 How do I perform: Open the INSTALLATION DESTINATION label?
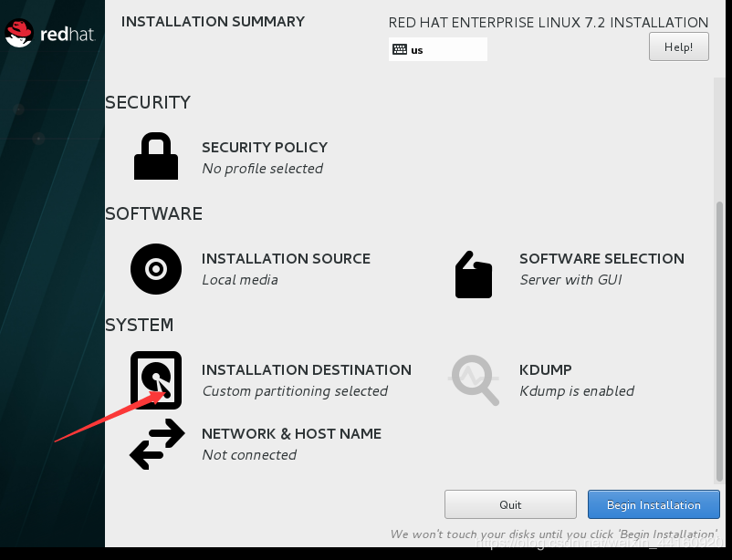[307, 370]
